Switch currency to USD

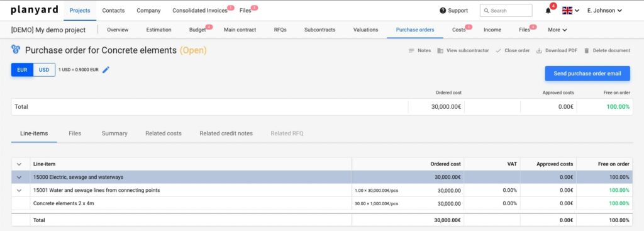click(44, 70)
